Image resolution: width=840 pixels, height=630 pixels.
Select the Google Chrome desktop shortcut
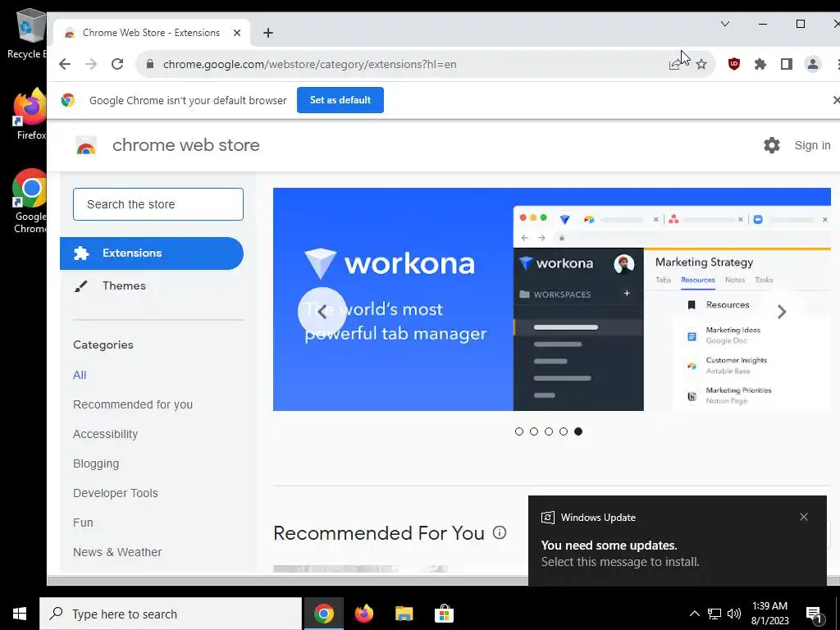tap(30, 201)
